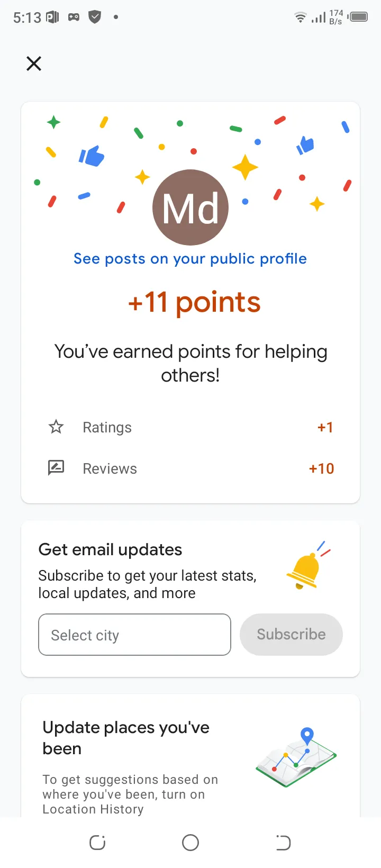This screenshot has height=868, width=381.
Task: Tap the battery status icon
Action: tap(358, 17)
